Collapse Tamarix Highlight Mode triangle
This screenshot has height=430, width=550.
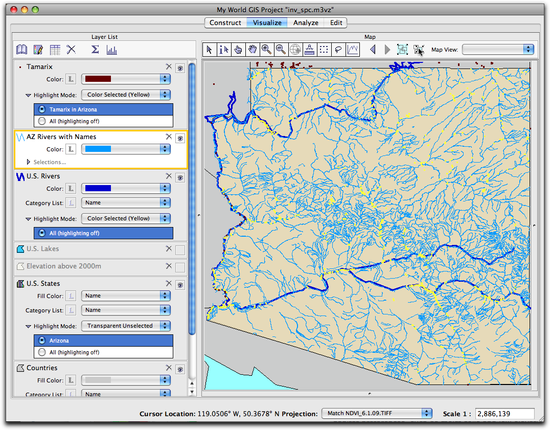pos(28,95)
